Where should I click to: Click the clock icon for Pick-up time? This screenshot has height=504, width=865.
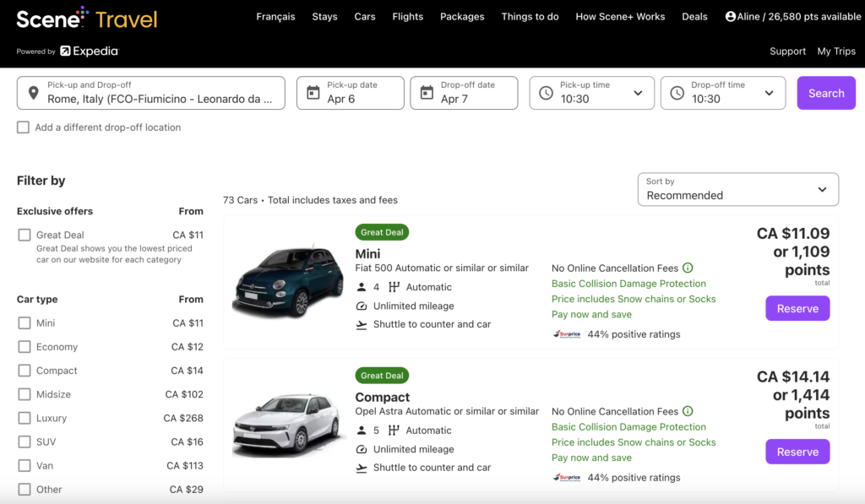coord(546,93)
